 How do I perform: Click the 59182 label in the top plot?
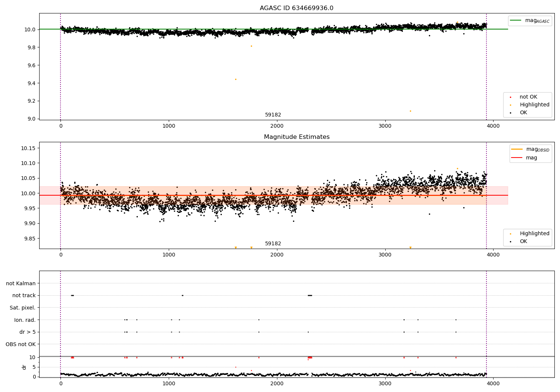[273, 115]
